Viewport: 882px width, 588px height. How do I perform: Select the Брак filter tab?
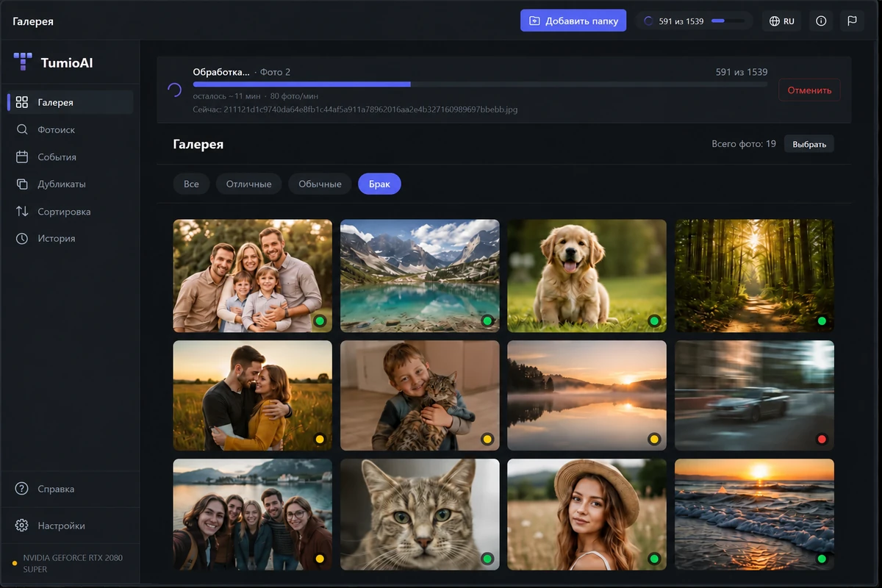379,184
